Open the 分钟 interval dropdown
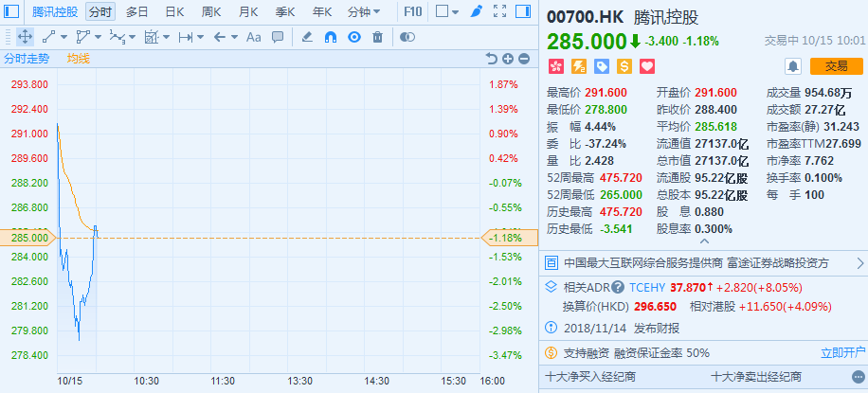Image resolution: width=868 pixels, height=393 pixels. [x=364, y=12]
